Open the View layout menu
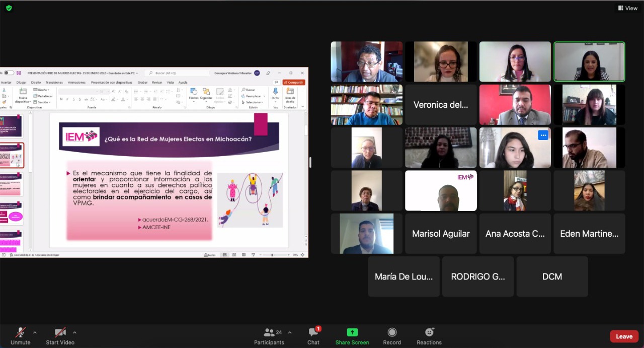Image resolution: width=644 pixels, height=348 pixels. click(x=628, y=8)
